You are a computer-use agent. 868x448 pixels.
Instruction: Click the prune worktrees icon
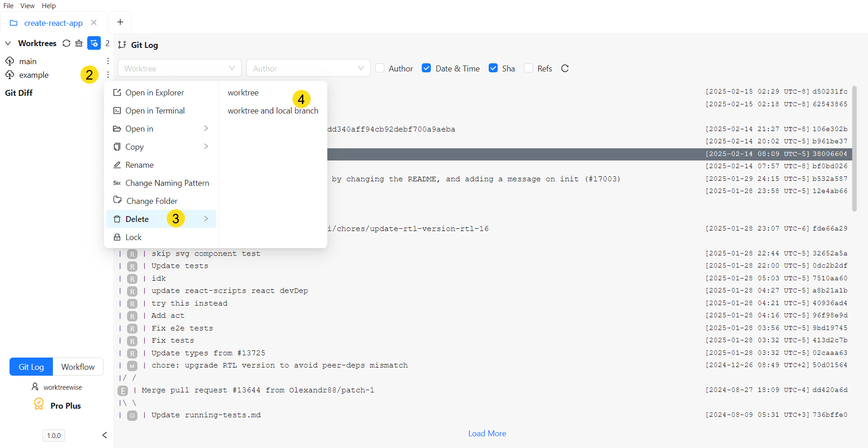79,43
